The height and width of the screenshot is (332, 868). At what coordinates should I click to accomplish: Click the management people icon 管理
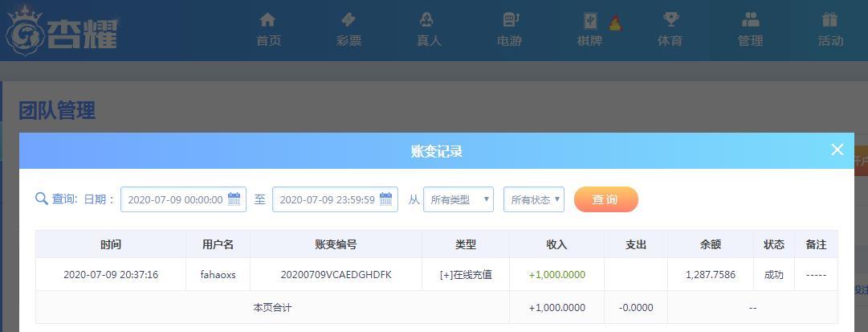point(750,20)
